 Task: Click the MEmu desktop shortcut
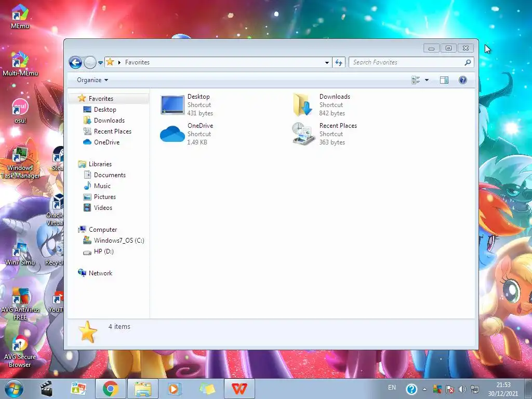(x=20, y=16)
